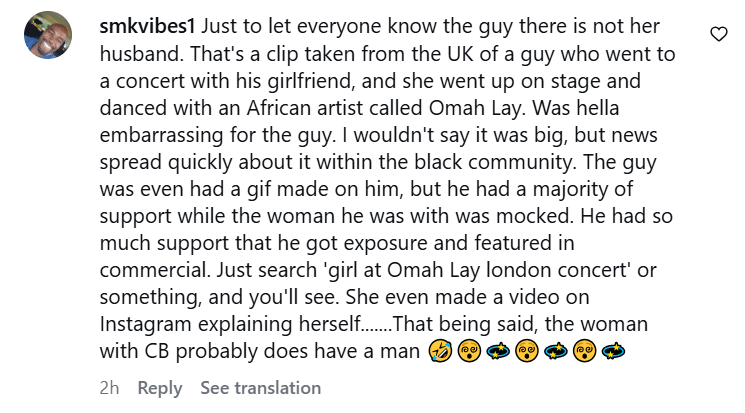
Task: Click Reply under the comment
Action: [160, 388]
